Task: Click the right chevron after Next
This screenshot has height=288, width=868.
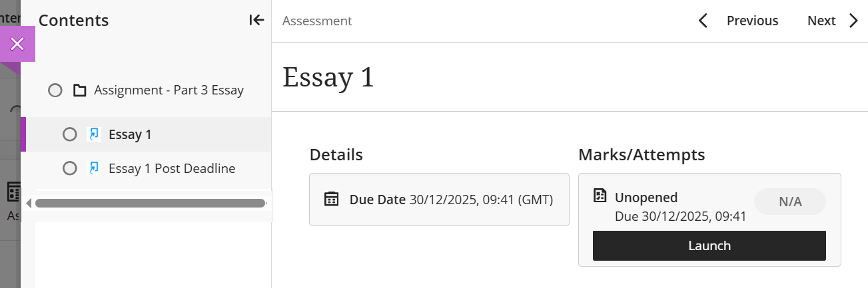Action: click(853, 21)
